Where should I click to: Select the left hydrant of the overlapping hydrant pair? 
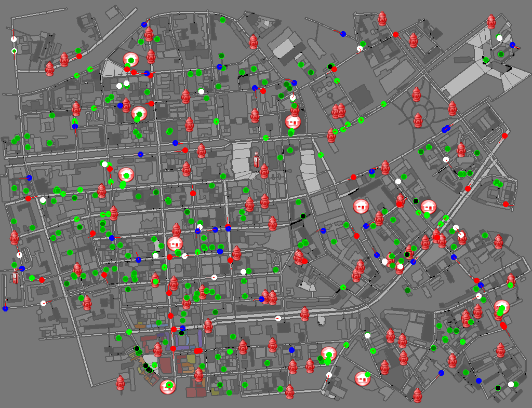336,111
